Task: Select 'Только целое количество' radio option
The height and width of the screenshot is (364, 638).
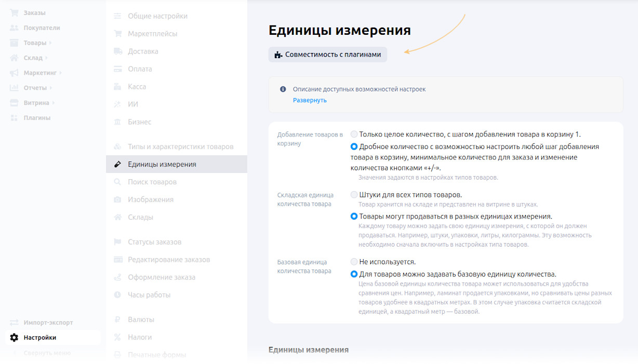Action: coord(354,133)
